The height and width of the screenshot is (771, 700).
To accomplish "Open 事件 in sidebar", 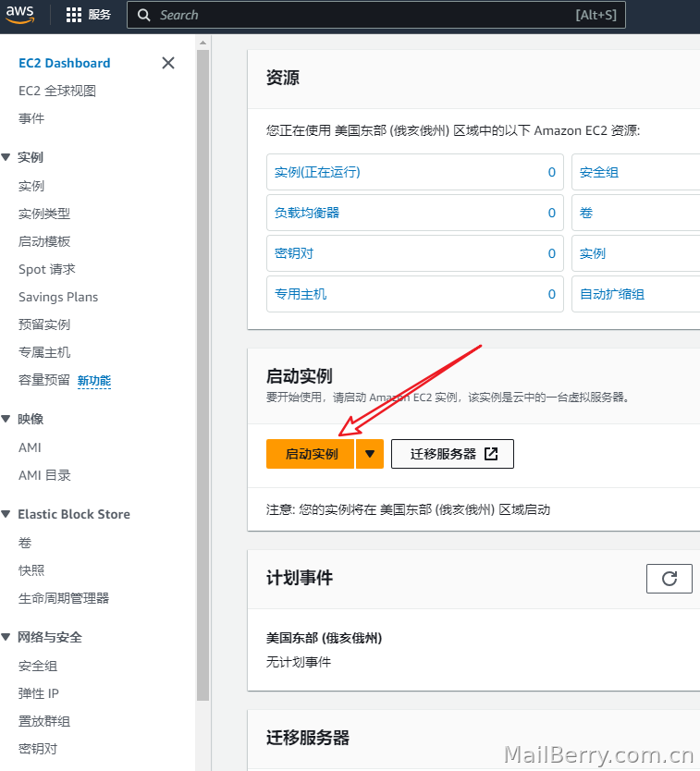I will (31, 118).
